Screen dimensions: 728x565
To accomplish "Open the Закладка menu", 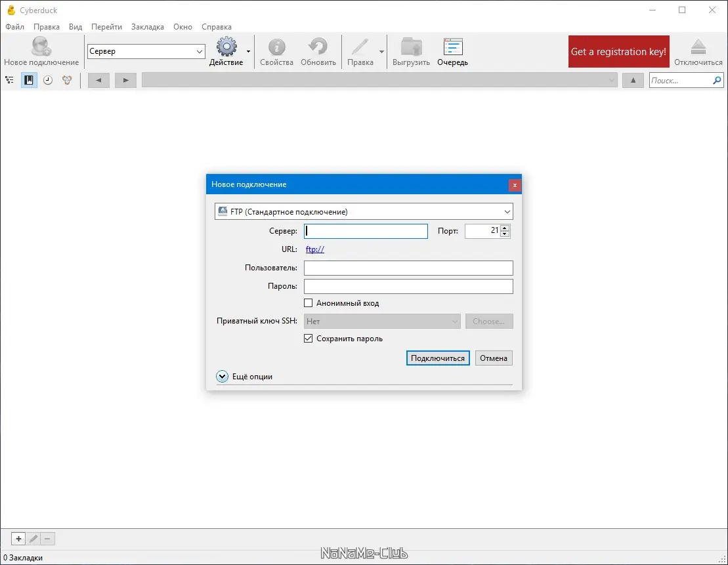I will [x=147, y=26].
